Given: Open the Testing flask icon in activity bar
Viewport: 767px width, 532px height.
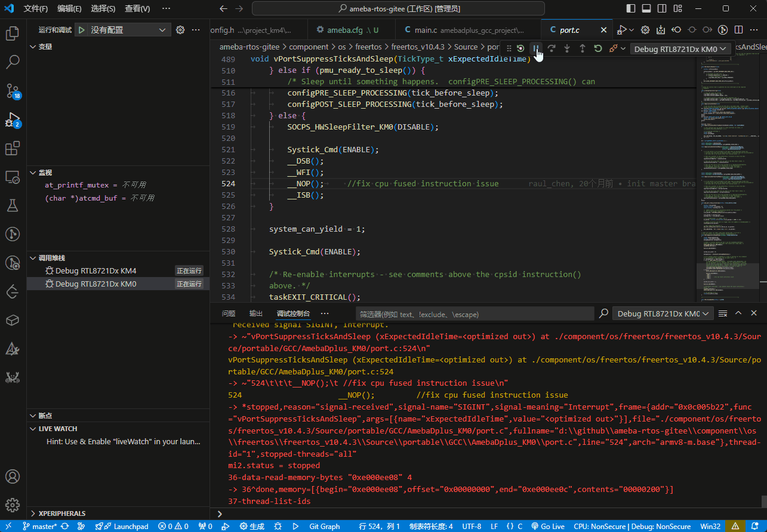Looking at the screenshot, I should click(x=13, y=205).
